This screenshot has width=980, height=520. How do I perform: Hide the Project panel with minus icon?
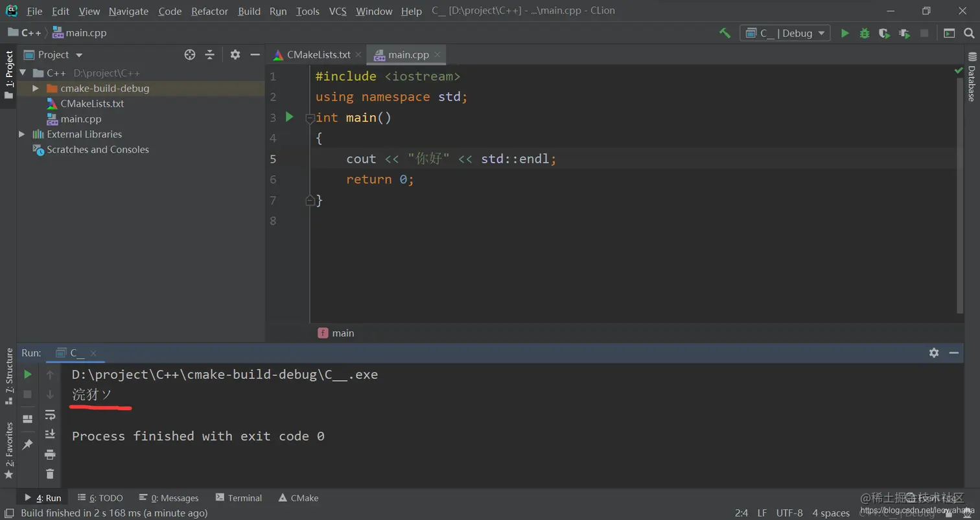tap(255, 55)
